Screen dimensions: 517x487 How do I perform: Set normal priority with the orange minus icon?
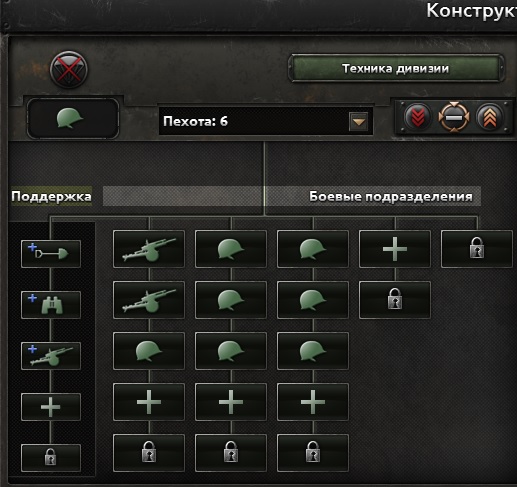click(x=454, y=117)
